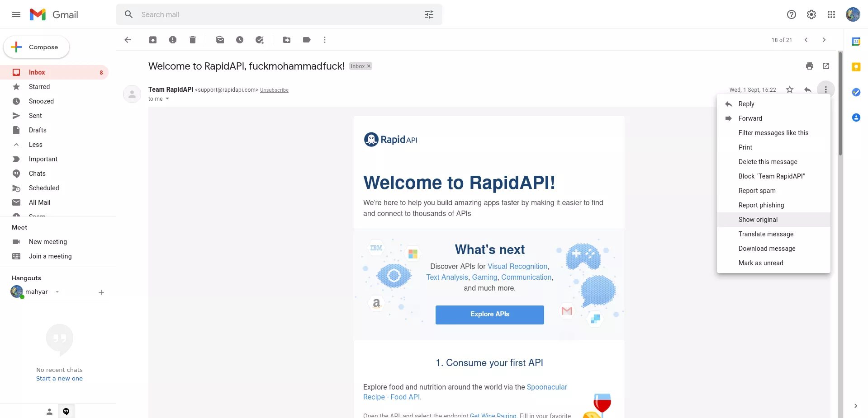
Task: Open search options filter icon
Action: pos(429,14)
